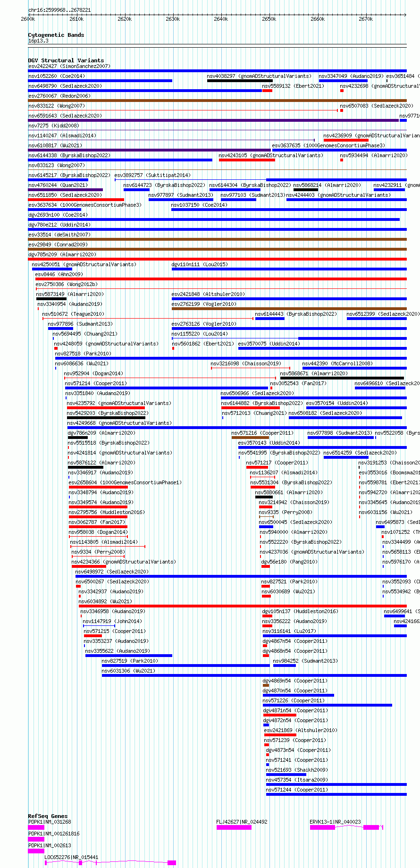The height and width of the screenshot is (868, 420).
Task: Select nsv1140247 (Alsmadi2014) label
Action: 62,135
